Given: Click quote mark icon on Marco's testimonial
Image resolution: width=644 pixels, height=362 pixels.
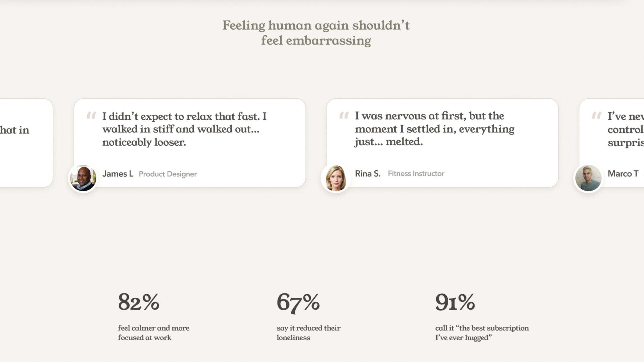Looking at the screenshot, I should point(596,115).
